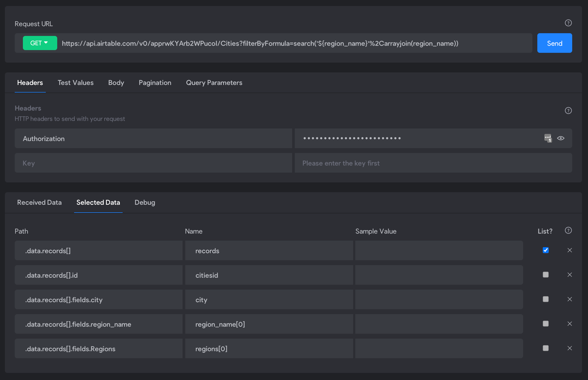
Task: Open the Body tab
Action: tap(116, 83)
